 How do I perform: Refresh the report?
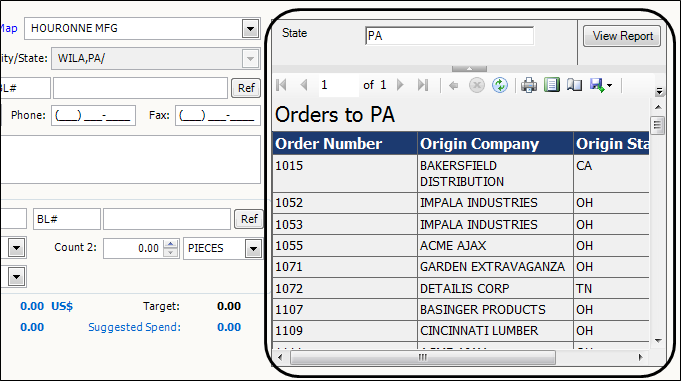pos(500,85)
